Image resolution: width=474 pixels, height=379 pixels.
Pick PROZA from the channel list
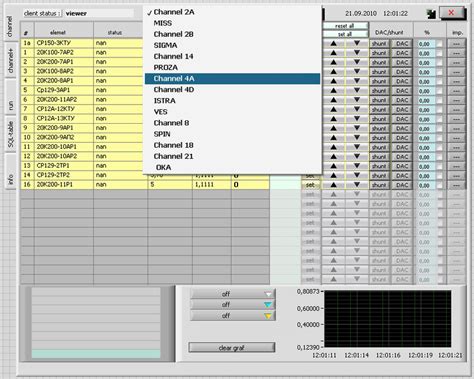pyautogui.click(x=232, y=67)
